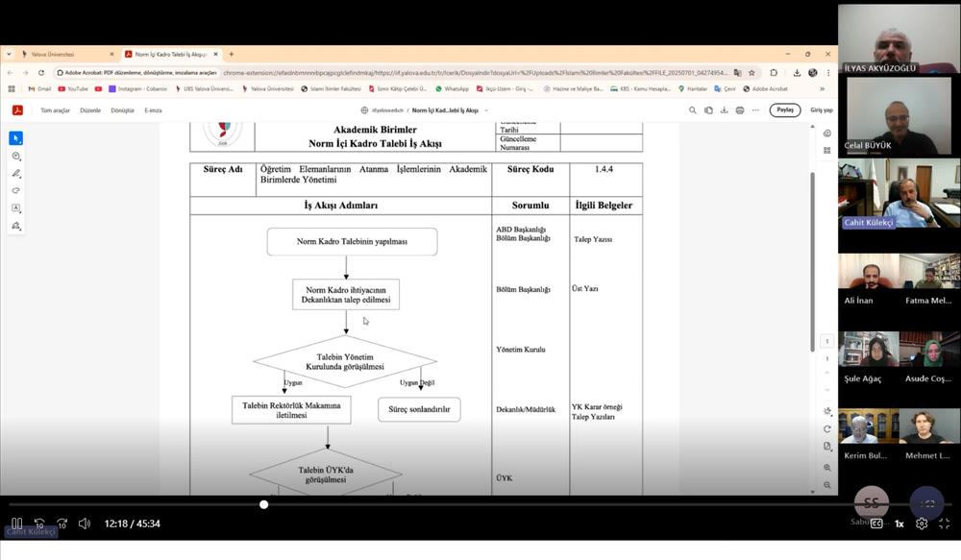The height and width of the screenshot is (560, 961).
Task: Open the Acrobat right-panel thumbnails grid icon
Action: point(826,150)
